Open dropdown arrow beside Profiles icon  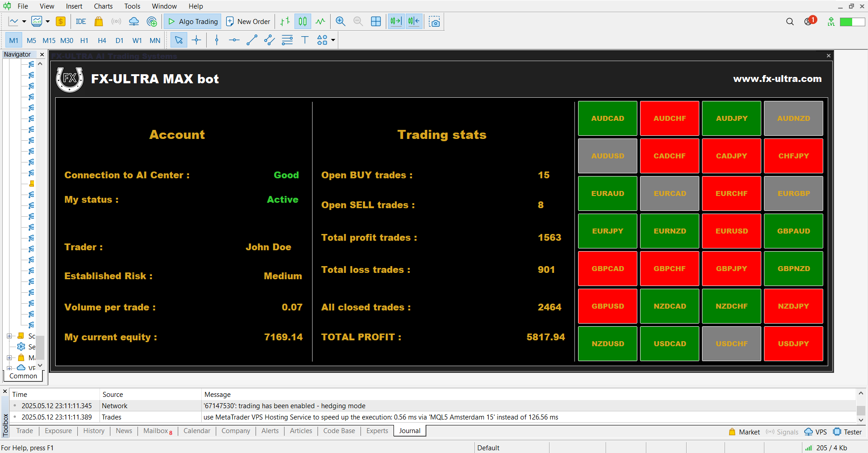point(47,21)
